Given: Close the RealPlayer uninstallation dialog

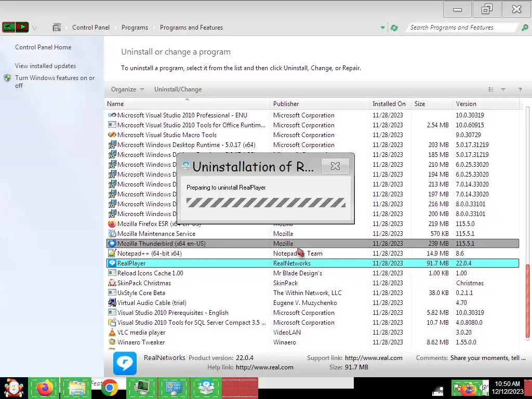Looking at the screenshot, I should pos(335,166).
